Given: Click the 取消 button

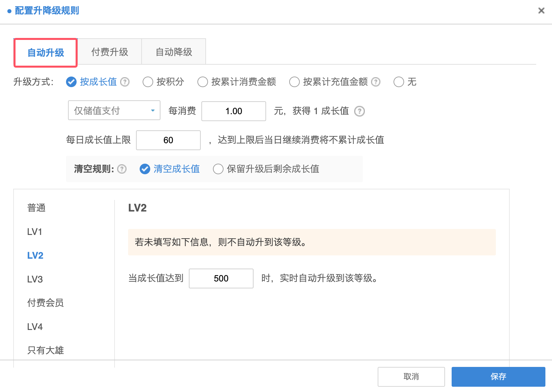Looking at the screenshot, I should tap(411, 376).
